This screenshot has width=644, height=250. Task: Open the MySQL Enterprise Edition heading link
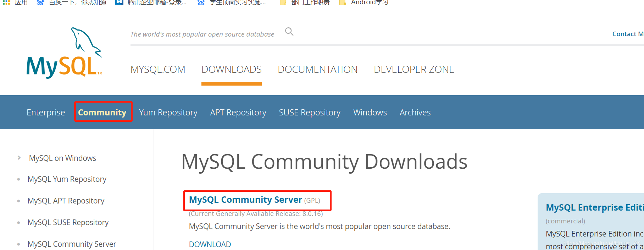pyautogui.click(x=595, y=207)
